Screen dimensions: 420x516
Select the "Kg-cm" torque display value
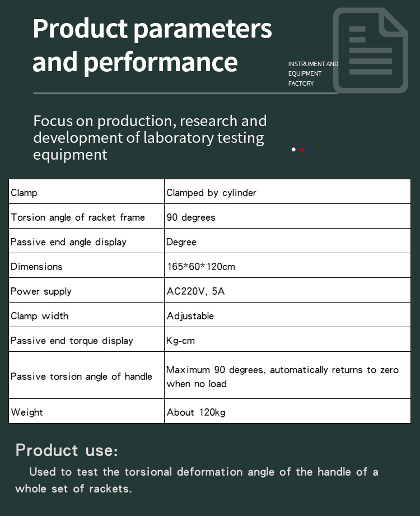click(180, 341)
